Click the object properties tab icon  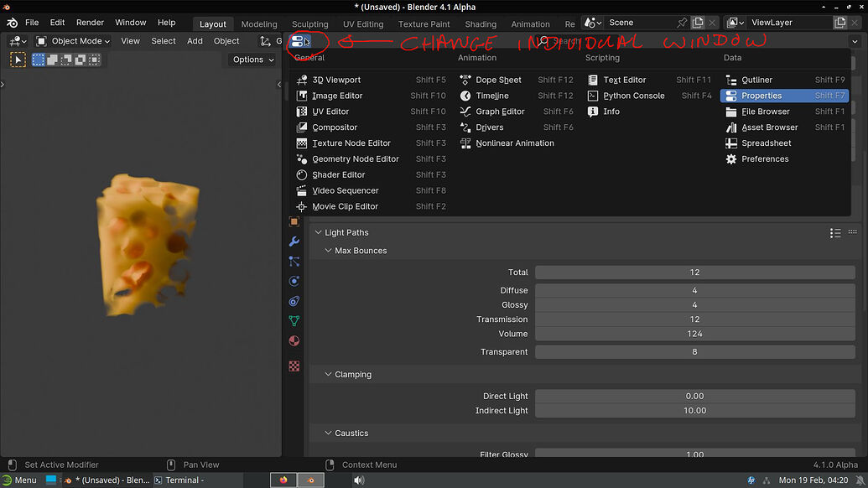[x=294, y=221]
